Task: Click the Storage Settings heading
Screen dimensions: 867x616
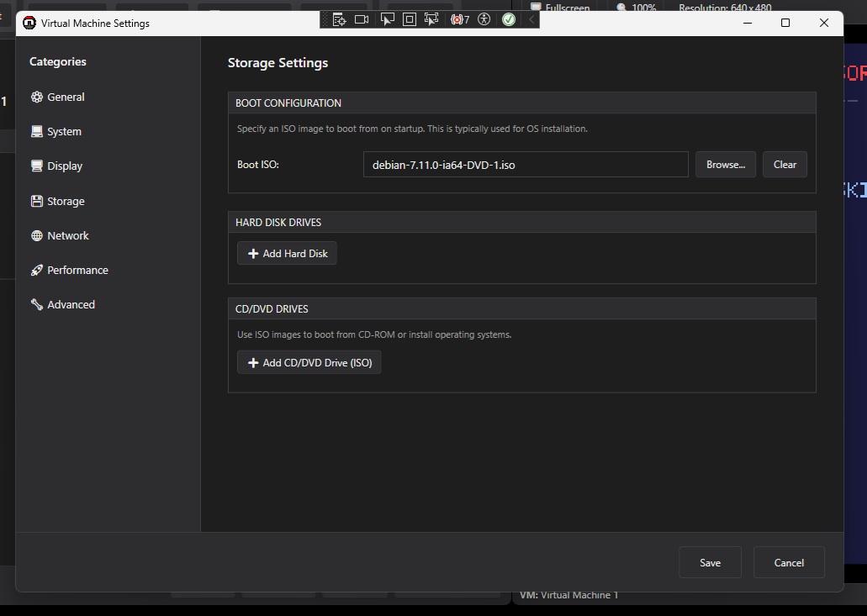Action: (278, 63)
